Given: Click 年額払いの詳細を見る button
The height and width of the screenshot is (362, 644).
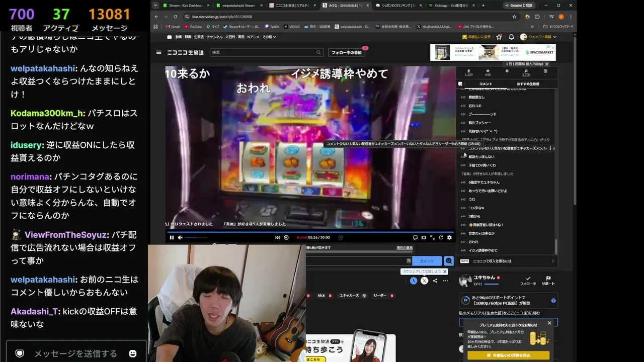Looking at the screenshot, I should [508, 355].
